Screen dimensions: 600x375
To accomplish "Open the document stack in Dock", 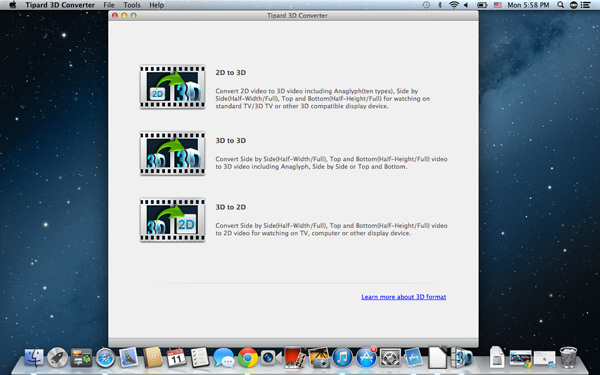I will pyautogui.click(x=497, y=357).
